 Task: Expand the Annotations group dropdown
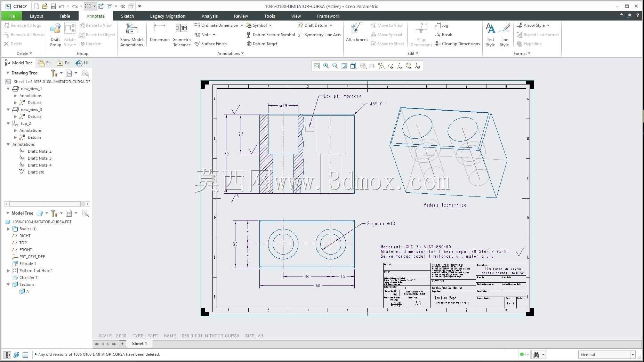tap(231, 54)
